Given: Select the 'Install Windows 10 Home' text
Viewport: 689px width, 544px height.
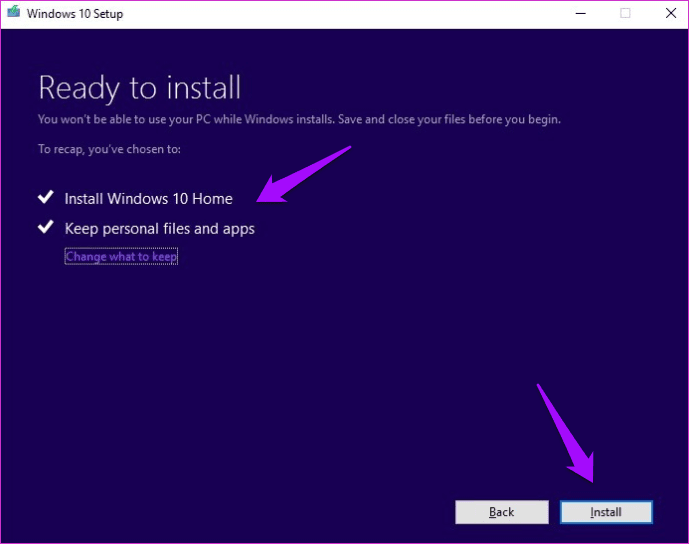Looking at the screenshot, I should pyautogui.click(x=149, y=199).
